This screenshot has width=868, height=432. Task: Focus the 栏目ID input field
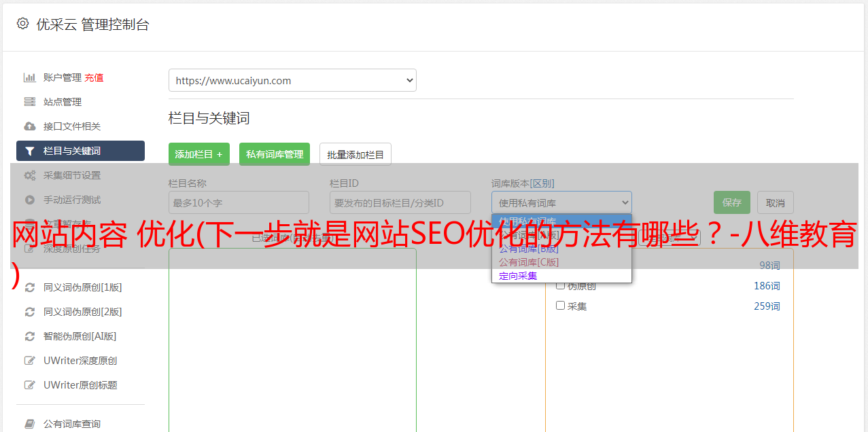(400, 202)
